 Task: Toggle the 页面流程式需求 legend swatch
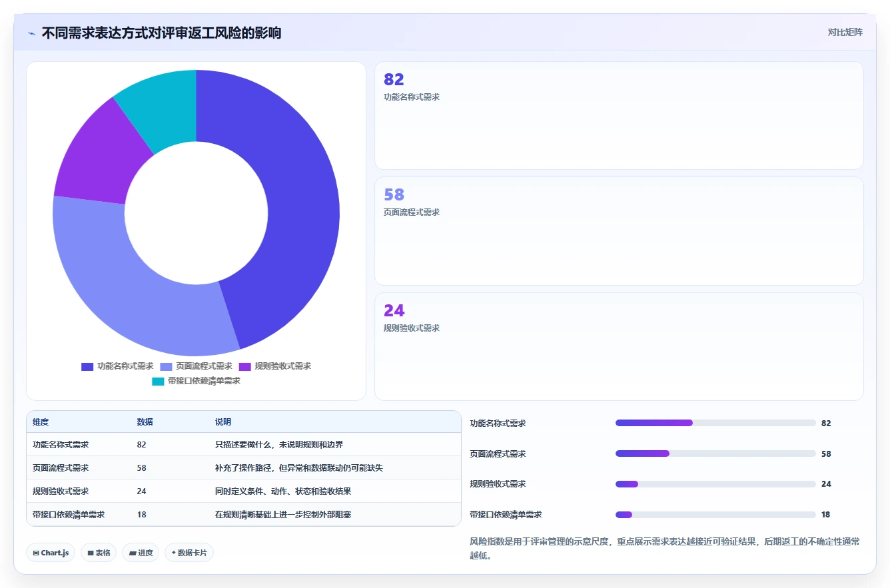pos(166,366)
